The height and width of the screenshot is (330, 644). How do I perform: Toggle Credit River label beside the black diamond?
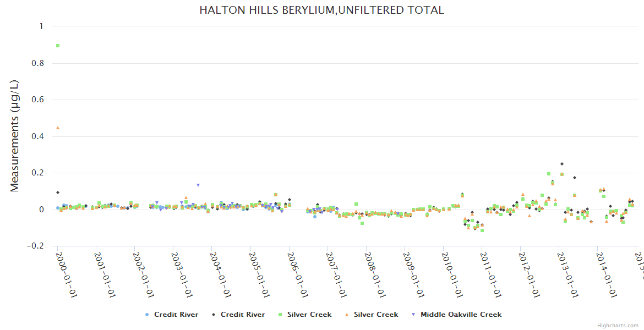pos(242,315)
